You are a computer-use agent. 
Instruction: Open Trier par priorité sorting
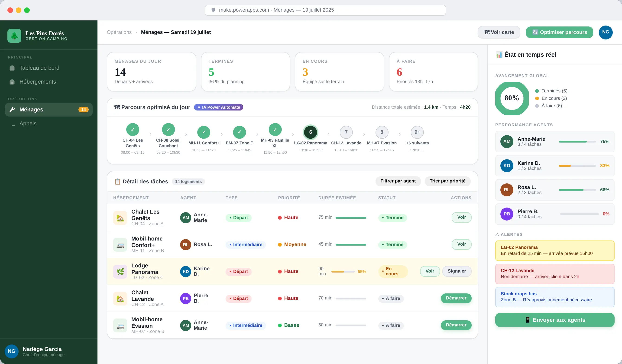(447, 181)
